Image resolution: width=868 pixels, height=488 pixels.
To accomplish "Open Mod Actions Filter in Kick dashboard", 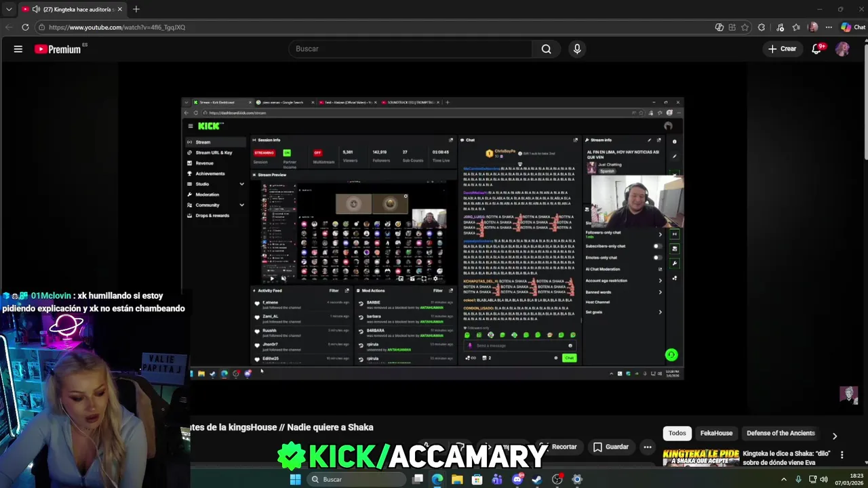I will click(x=438, y=291).
